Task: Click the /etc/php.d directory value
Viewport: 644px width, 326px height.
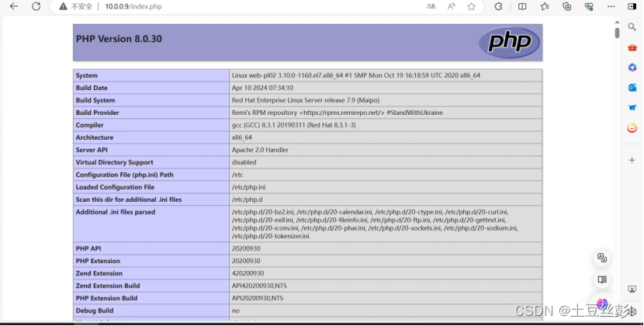Action: 247,199
